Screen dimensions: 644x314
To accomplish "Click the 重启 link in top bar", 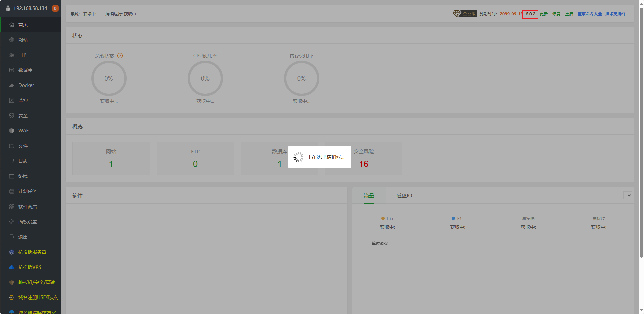I will (x=569, y=14).
